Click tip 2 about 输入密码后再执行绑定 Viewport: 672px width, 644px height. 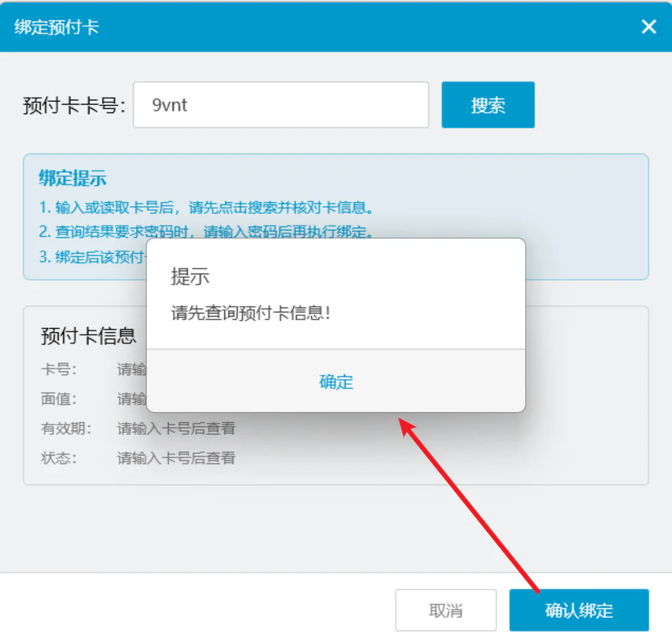coord(206,232)
